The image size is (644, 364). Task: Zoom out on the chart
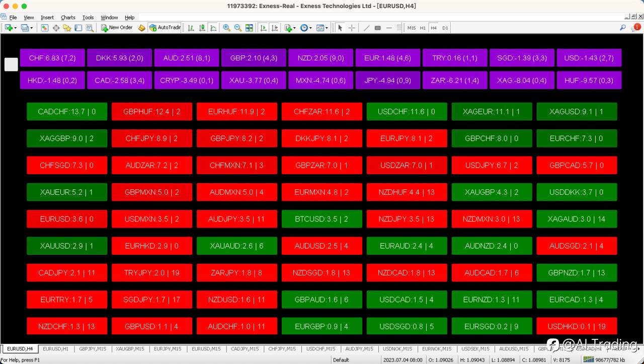(238, 28)
